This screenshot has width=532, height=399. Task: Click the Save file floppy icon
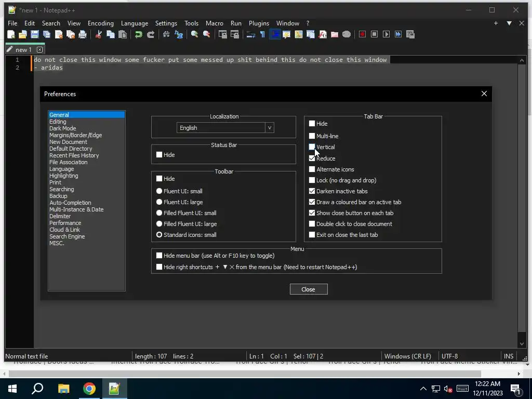(35, 34)
